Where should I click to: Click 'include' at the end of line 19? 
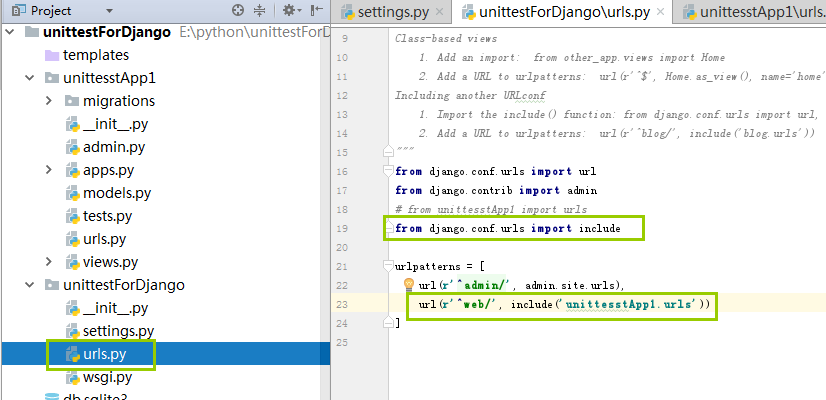coord(599,228)
